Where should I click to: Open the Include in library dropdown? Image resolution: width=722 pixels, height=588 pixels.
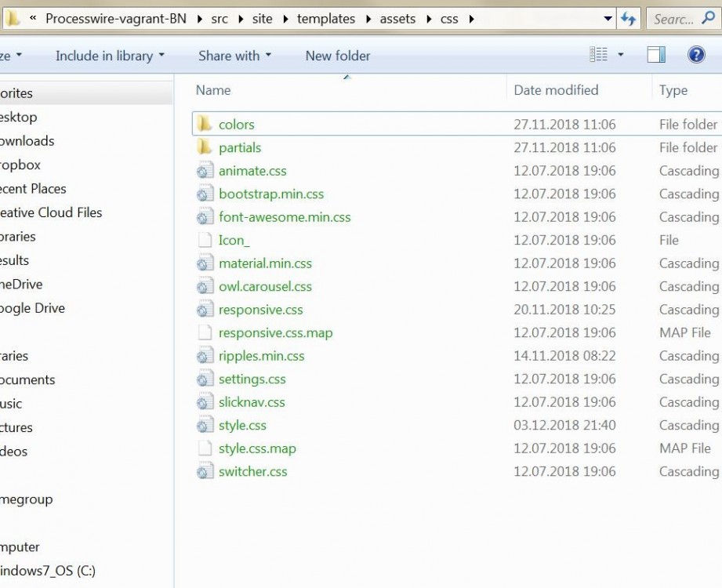click(110, 56)
